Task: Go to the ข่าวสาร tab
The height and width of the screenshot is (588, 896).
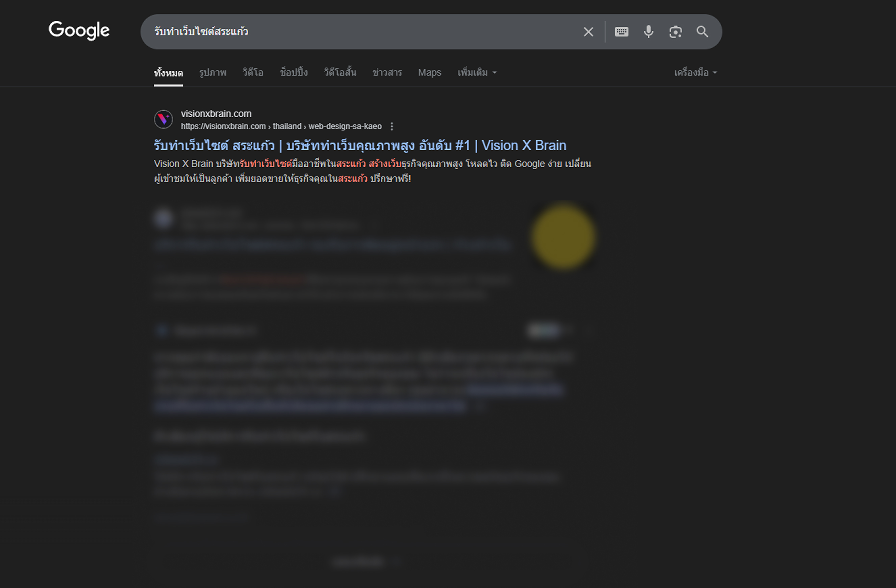Action: click(x=387, y=73)
